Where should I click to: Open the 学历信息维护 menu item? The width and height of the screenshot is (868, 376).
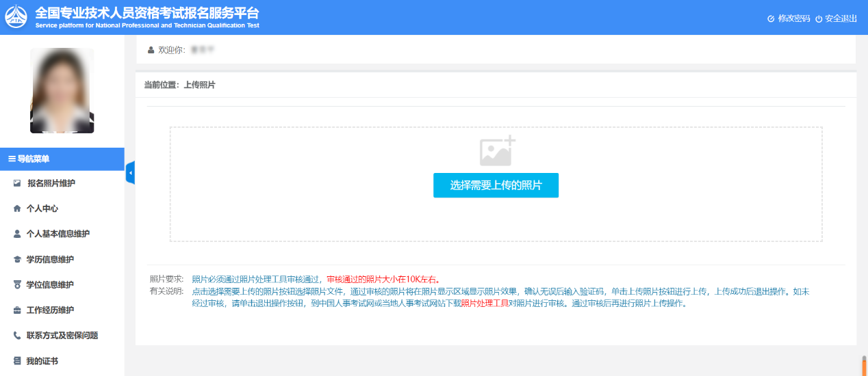tap(51, 260)
